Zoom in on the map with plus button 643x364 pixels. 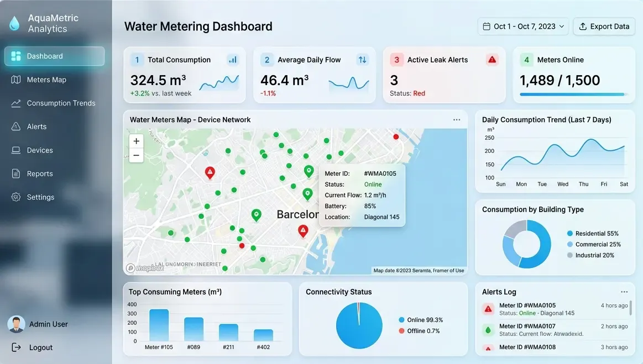pos(136,141)
